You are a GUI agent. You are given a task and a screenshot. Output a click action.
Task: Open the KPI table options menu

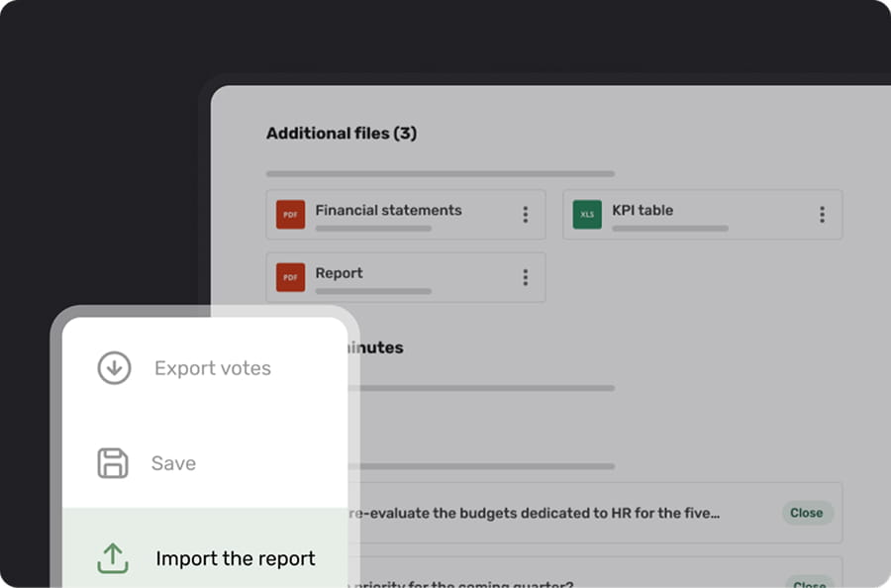pos(822,215)
